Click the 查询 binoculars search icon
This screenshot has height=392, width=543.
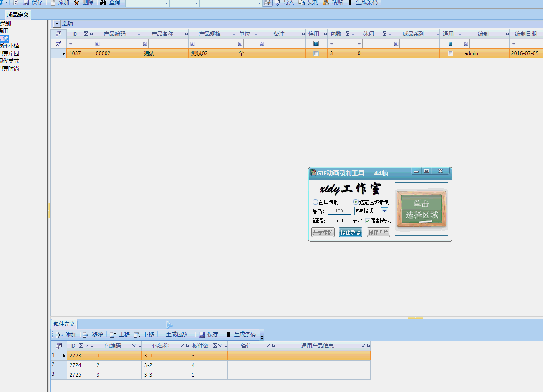pyautogui.click(x=103, y=3)
